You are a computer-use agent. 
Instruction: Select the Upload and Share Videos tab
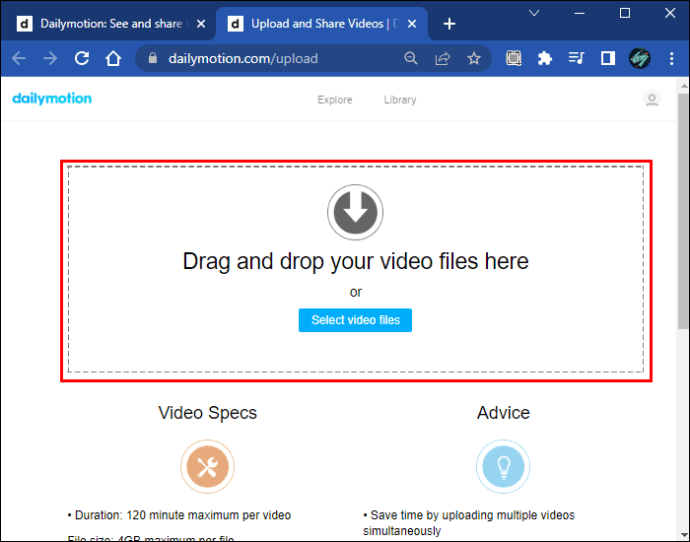[321, 24]
